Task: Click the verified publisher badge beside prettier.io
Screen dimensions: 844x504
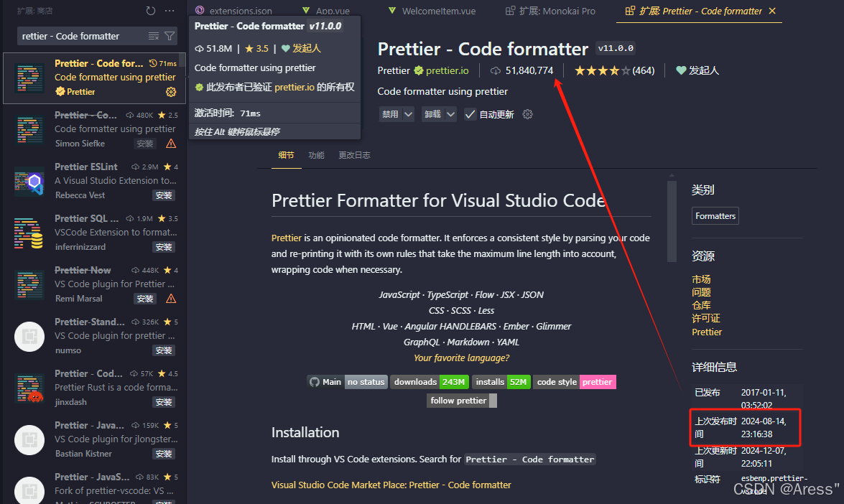Action: (419, 70)
